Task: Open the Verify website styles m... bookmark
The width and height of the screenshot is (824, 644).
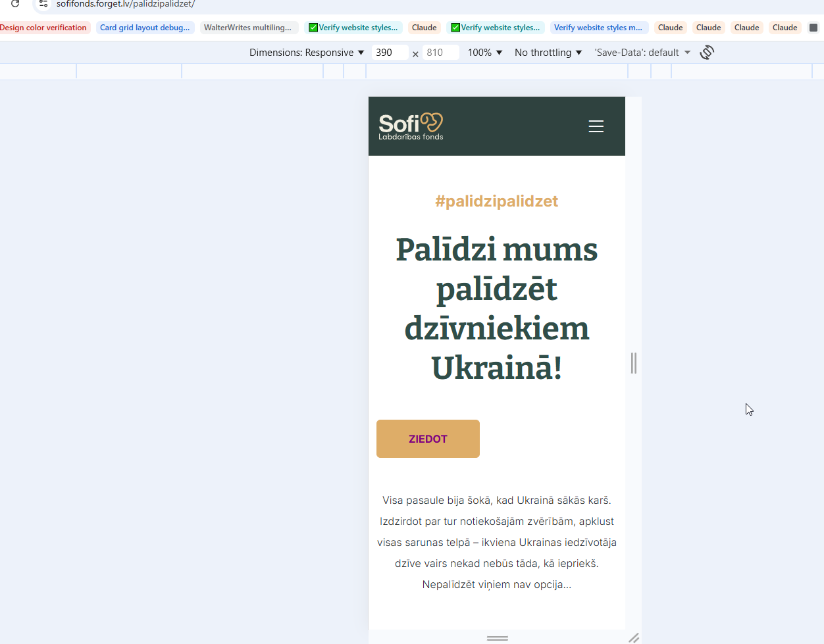Action: click(599, 28)
